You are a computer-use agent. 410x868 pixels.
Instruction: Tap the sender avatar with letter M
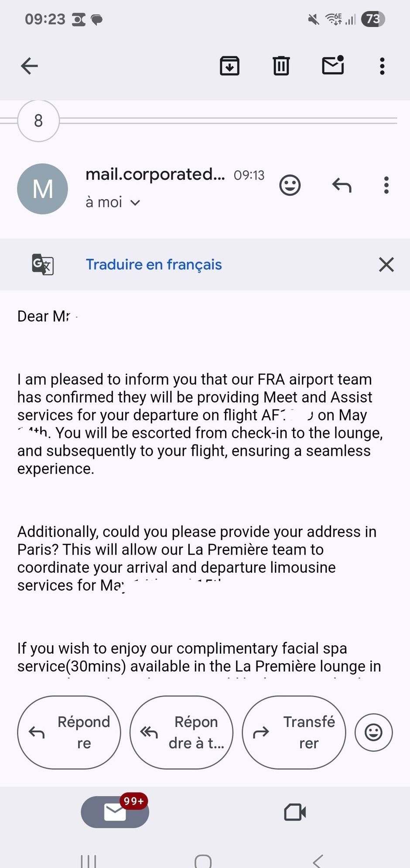[42, 189]
